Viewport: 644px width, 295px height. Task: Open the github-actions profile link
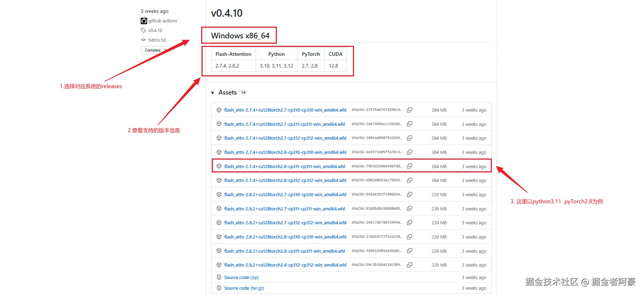coord(162,21)
